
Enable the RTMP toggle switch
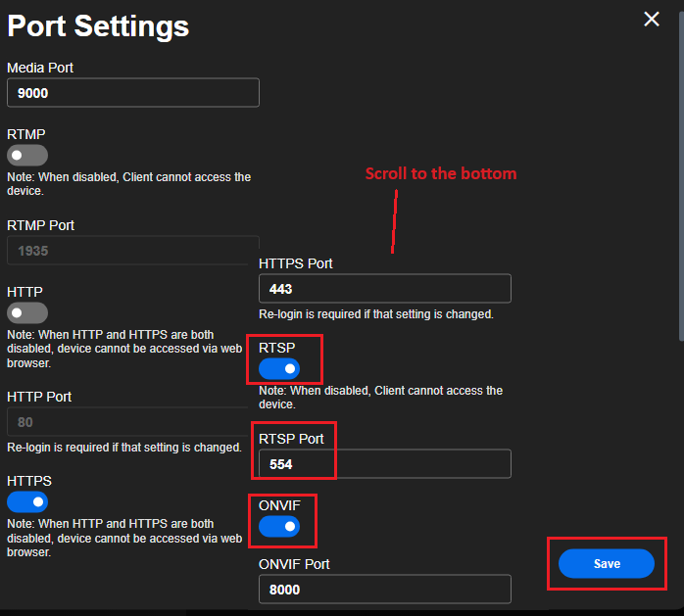click(x=27, y=156)
